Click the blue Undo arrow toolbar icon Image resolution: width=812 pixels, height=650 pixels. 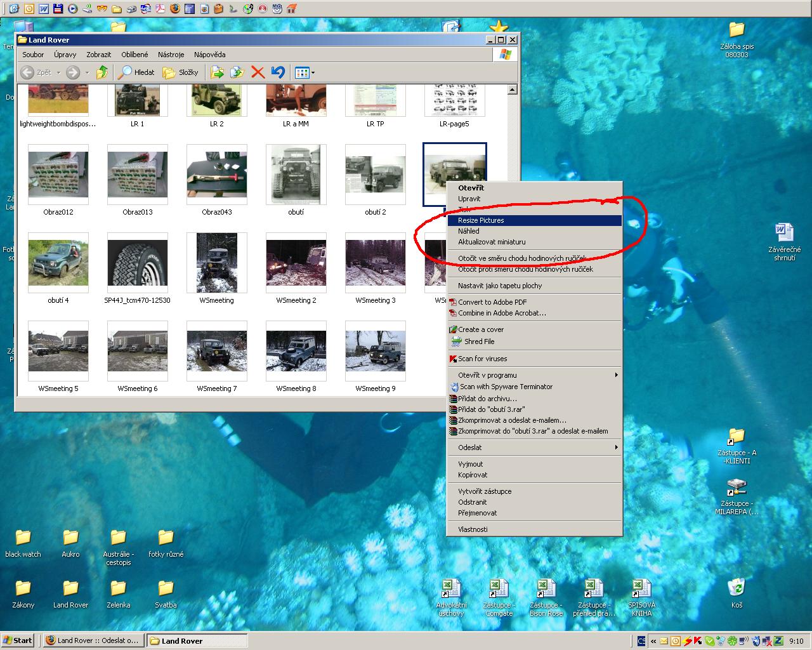click(278, 72)
